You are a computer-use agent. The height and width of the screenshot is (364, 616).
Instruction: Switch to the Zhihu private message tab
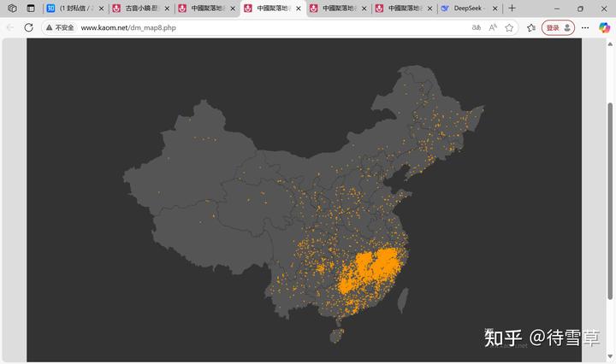[x=74, y=8]
